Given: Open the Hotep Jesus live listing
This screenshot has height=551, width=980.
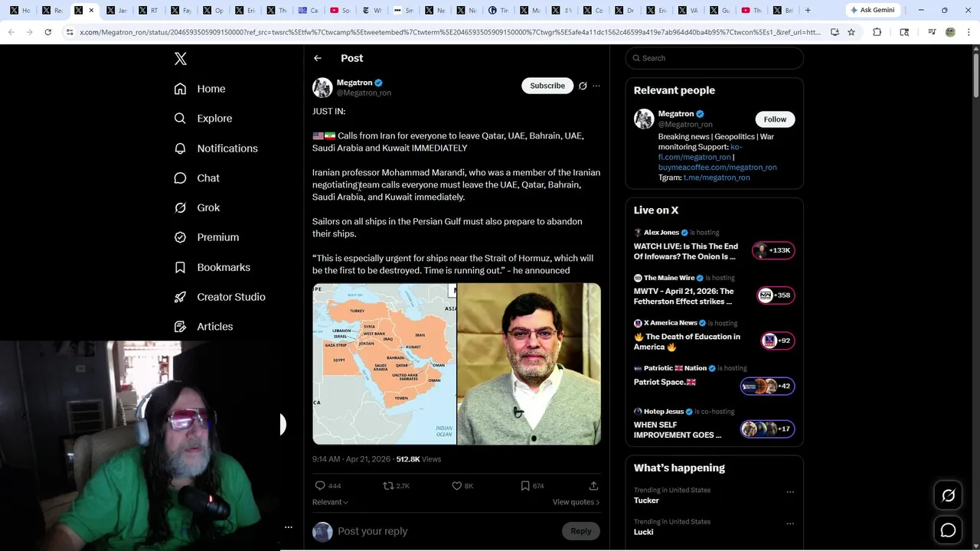Looking at the screenshot, I should (714, 425).
